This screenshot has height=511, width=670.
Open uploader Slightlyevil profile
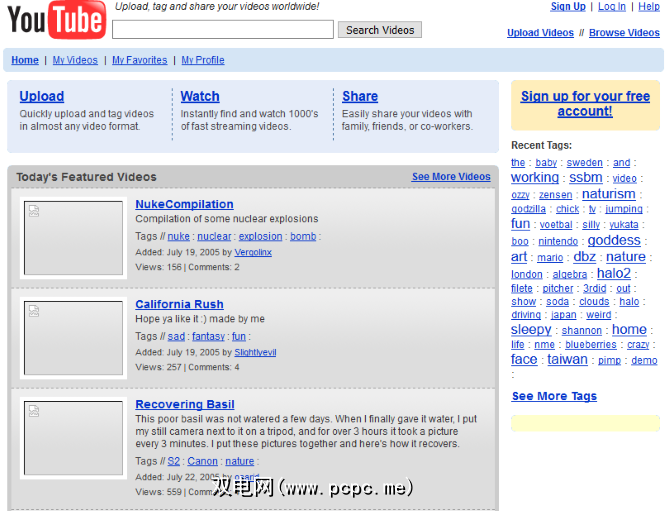(x=255, y=352)
